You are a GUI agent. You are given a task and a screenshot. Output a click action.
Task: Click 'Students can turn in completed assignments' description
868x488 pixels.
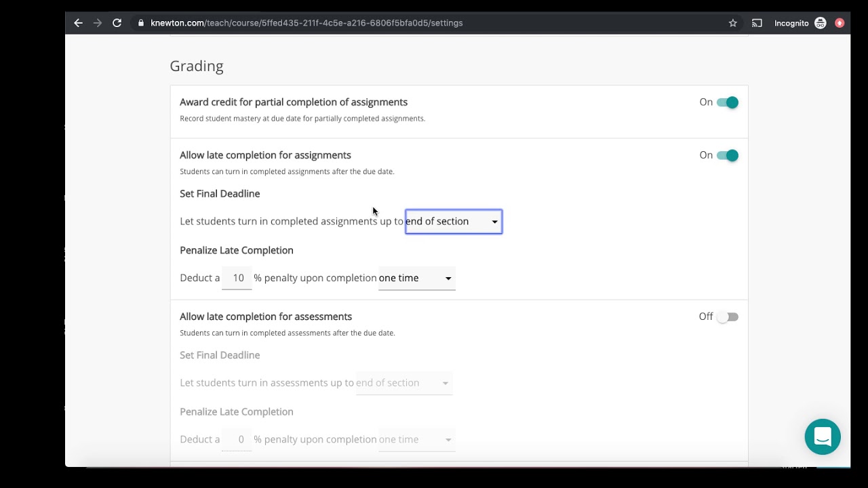[x=287, y=171]
